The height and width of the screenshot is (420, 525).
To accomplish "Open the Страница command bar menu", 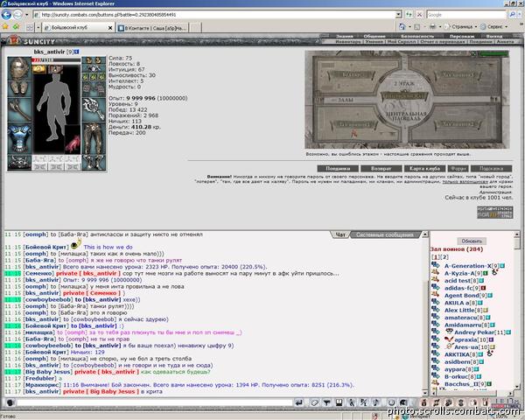I will click(x=462, y=27).
